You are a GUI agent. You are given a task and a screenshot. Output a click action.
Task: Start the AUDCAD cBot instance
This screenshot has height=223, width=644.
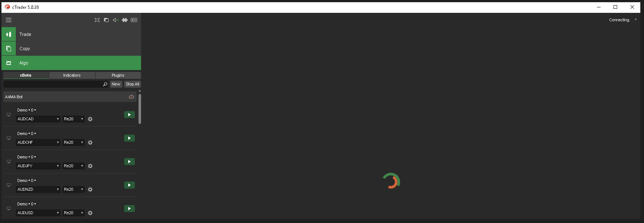pos(129,115)
